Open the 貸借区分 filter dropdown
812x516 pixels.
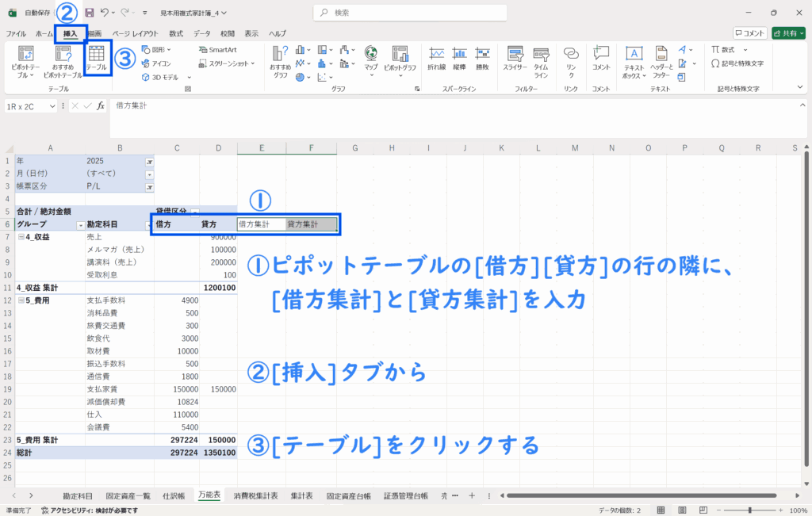click(194, 212)
